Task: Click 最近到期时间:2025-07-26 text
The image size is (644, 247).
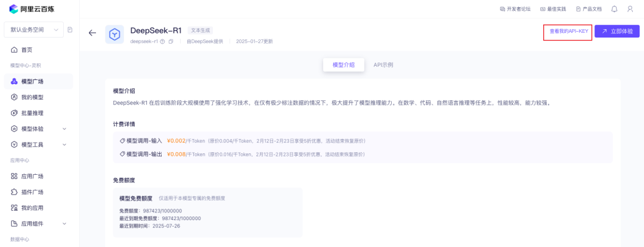Action: (x=150, y=226)
